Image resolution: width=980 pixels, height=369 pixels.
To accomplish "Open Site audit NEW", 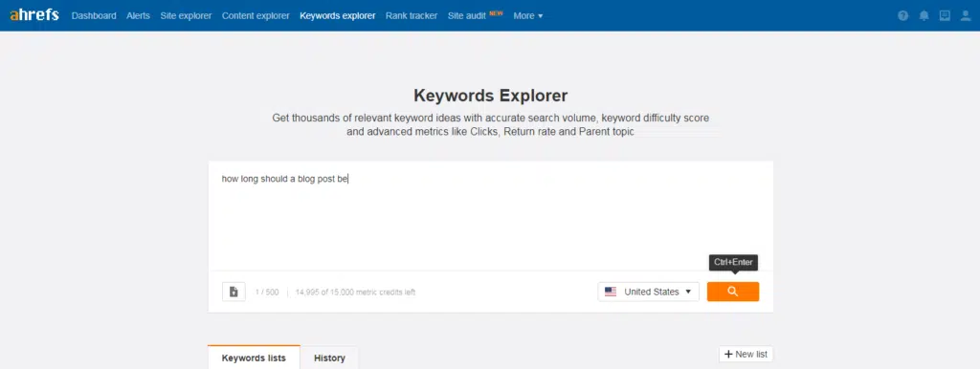I will [475, 15].
